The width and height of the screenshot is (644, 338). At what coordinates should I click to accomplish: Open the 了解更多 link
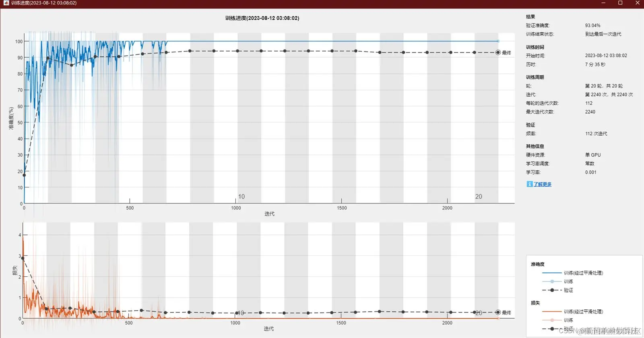[x=542, y=184]
